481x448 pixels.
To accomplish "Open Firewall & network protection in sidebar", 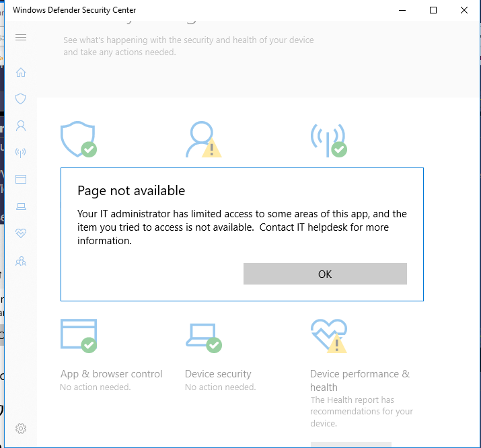I will point(21,153).
